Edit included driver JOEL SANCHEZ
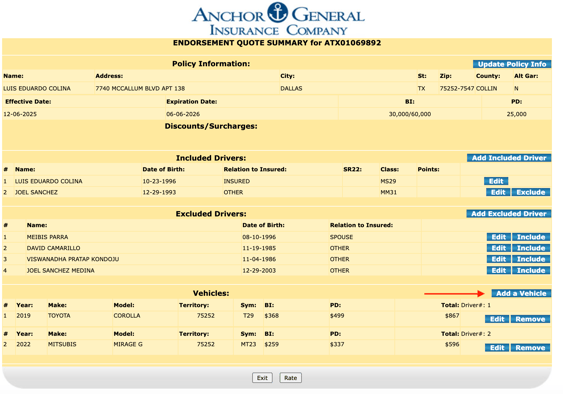The width and height of the screenshot is (563, 394). [498, 192]
